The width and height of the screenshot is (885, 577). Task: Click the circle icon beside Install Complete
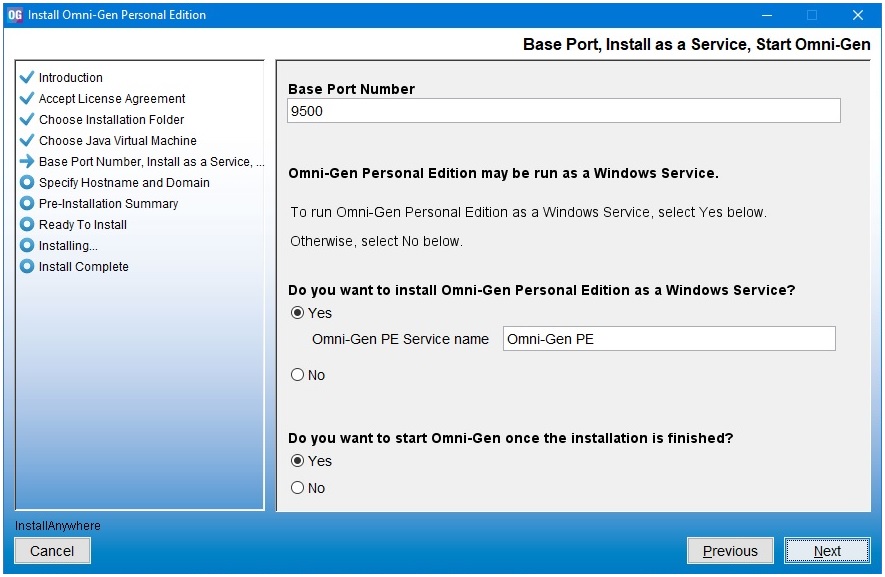tap(27, 266)
